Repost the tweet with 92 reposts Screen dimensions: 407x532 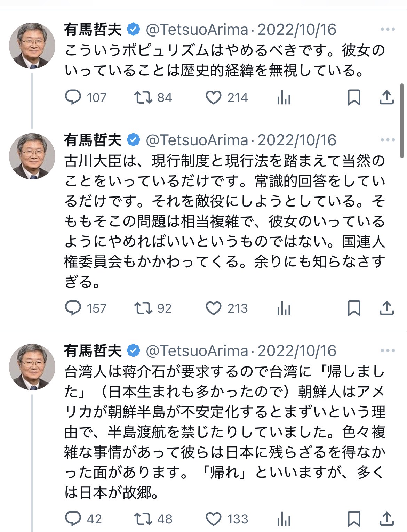(143, 308)
